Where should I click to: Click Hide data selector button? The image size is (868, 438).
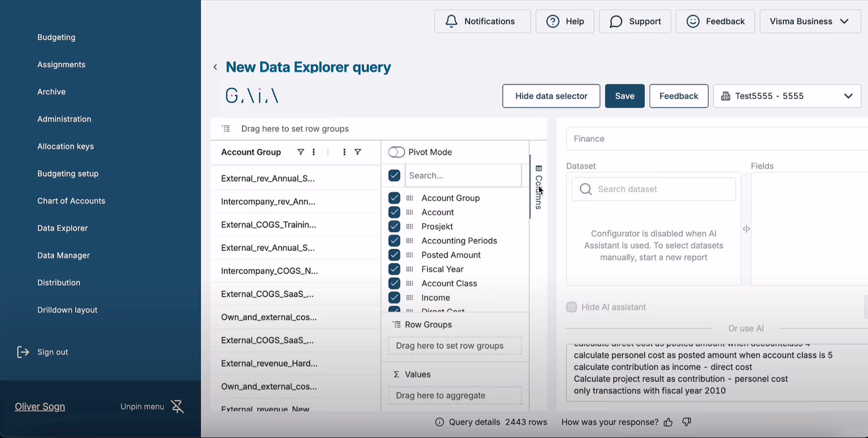click(551, 96)
